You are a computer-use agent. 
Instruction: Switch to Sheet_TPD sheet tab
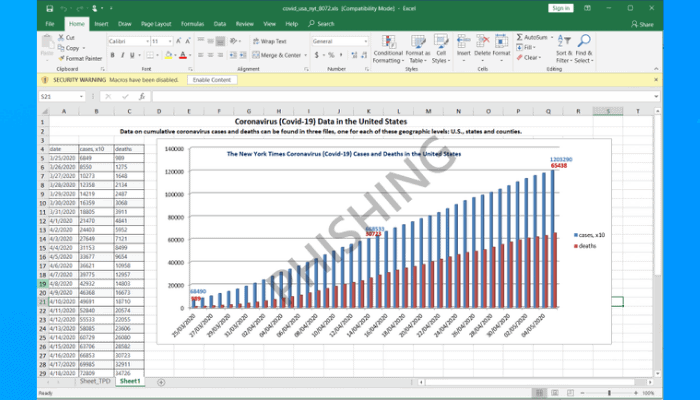coord(95,381)
